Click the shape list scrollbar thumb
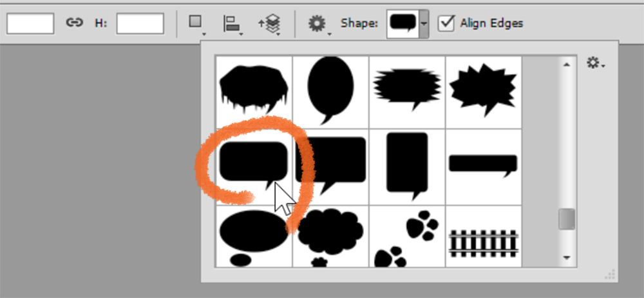Viewport: 644px width, 298px height. (x=567, y=219)
